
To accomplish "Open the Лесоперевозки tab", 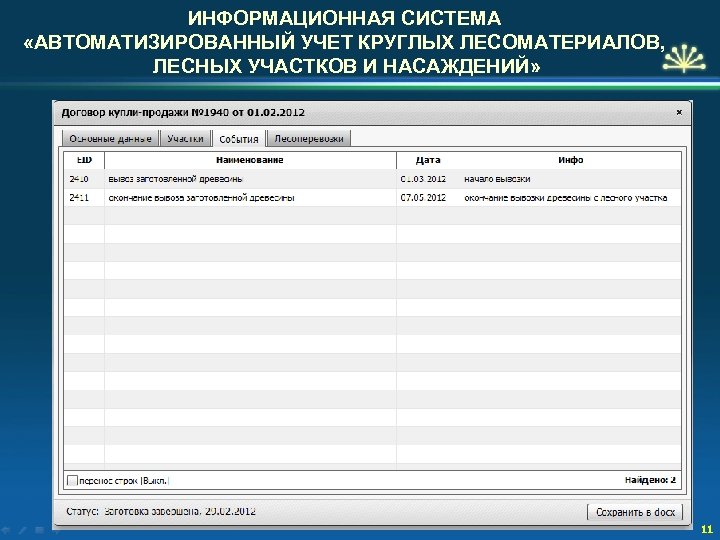I will (x=309, y=138).
